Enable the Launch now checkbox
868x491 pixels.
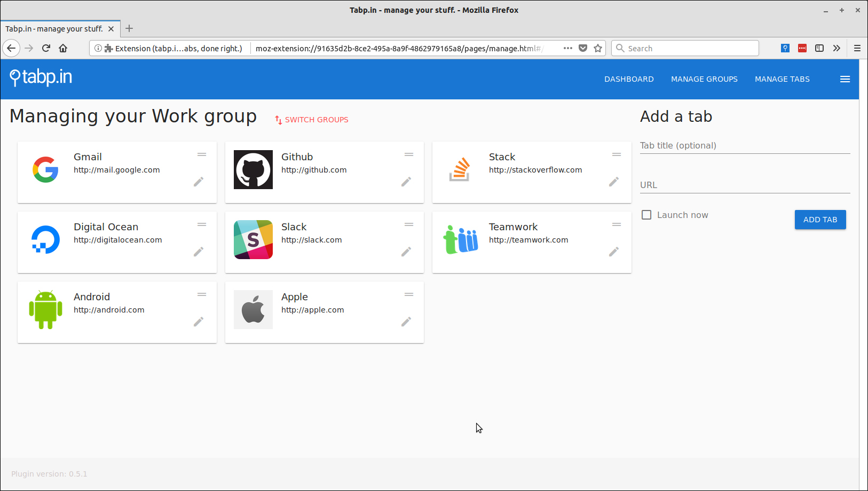[646, 215]
